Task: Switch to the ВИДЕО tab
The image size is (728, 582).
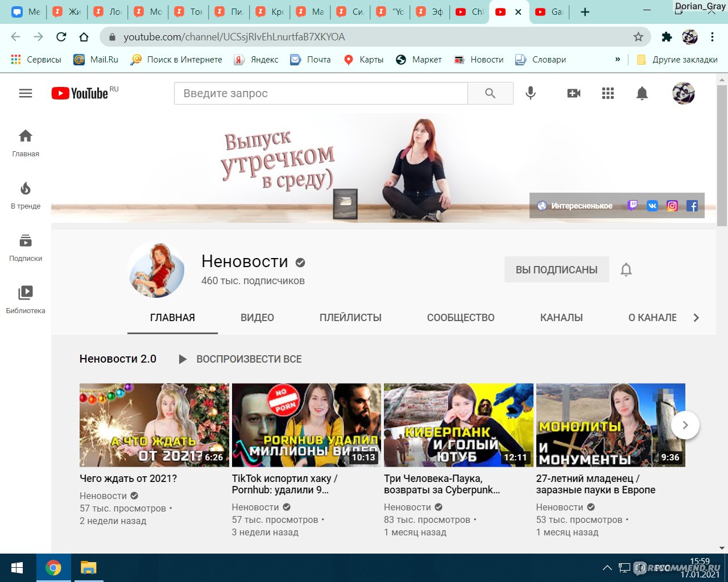Action: tap(257, 318)
